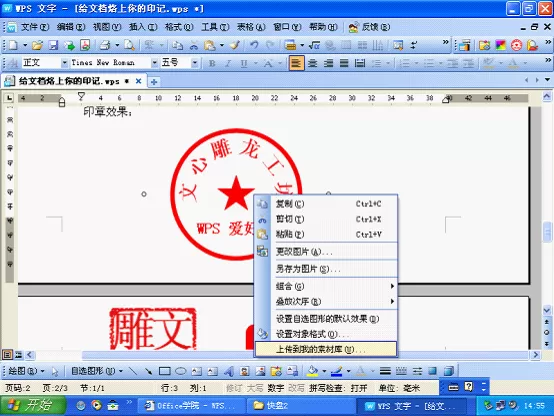Screen dimensions: 554x416
Task: Open 自选图形 shapes dropdown
Action: [x=97, y=371]
